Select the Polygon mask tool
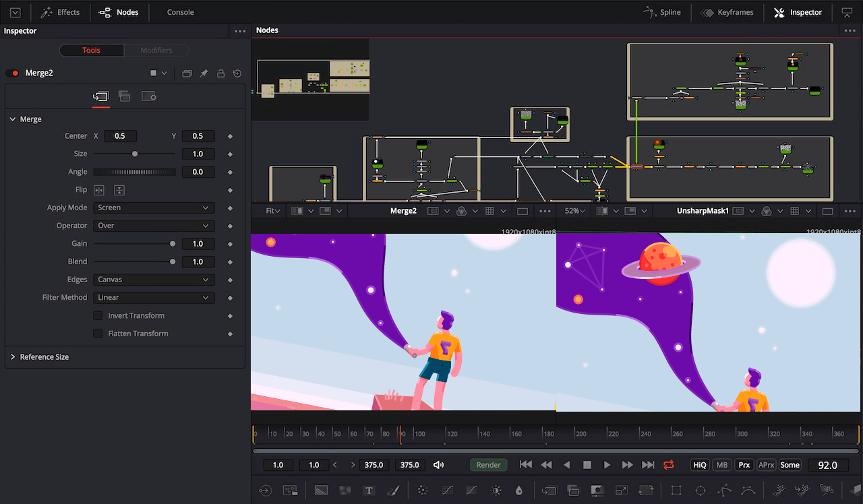Image resolution: width=863 pixels, height=504 pixels. coord(725,491)
